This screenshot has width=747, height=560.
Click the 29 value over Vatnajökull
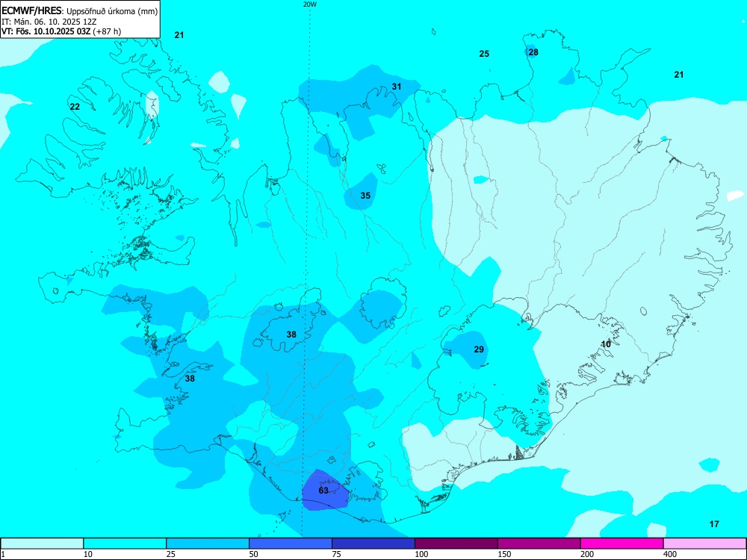tap(479, 349)
